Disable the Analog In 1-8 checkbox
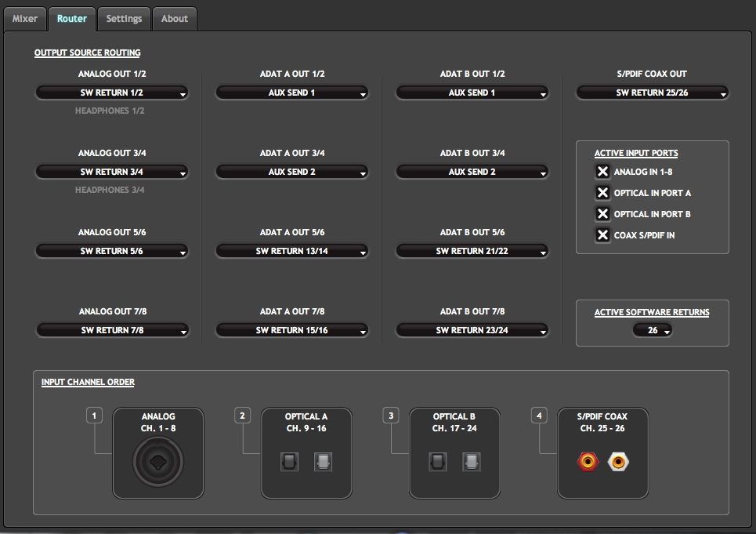This screenshot has height=534, width=756. (602, 172)
